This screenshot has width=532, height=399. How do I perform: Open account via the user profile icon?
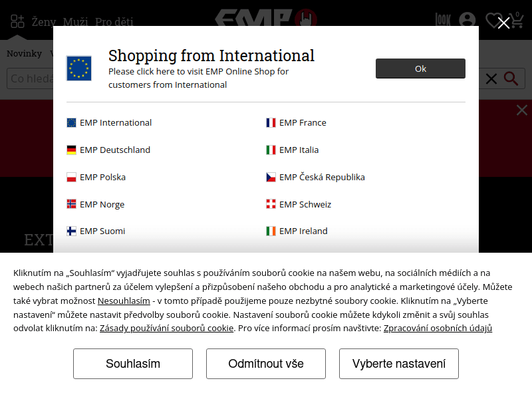pos(467,21)
